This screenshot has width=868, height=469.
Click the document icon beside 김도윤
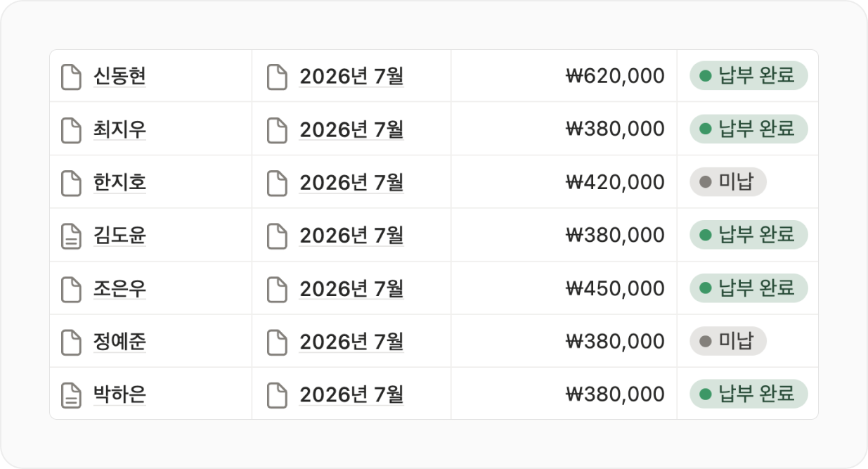pyautogui.click(x=71, y=236)
